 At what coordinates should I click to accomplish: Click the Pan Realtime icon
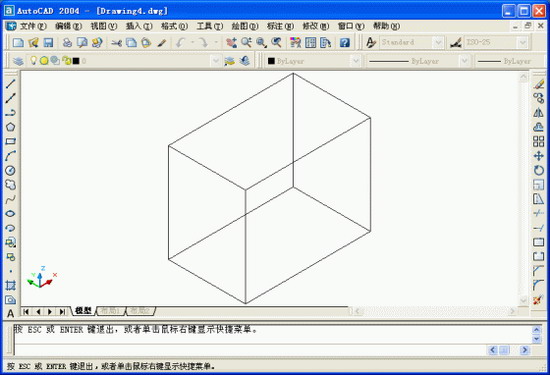231,42
